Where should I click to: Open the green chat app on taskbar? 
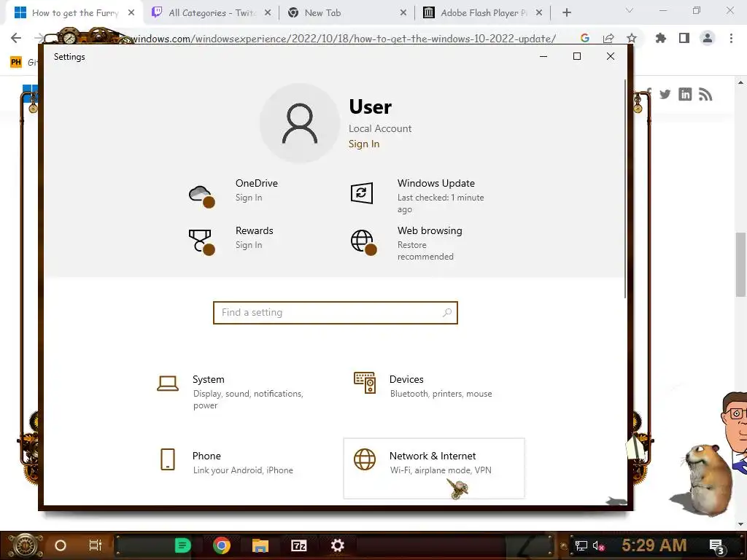[182, 545]
